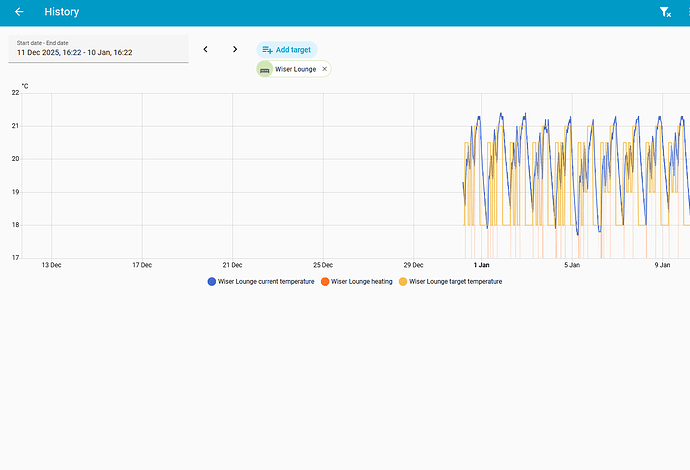Click the blue current temperature legend dot
690x470 pixels.
(212, 282)
